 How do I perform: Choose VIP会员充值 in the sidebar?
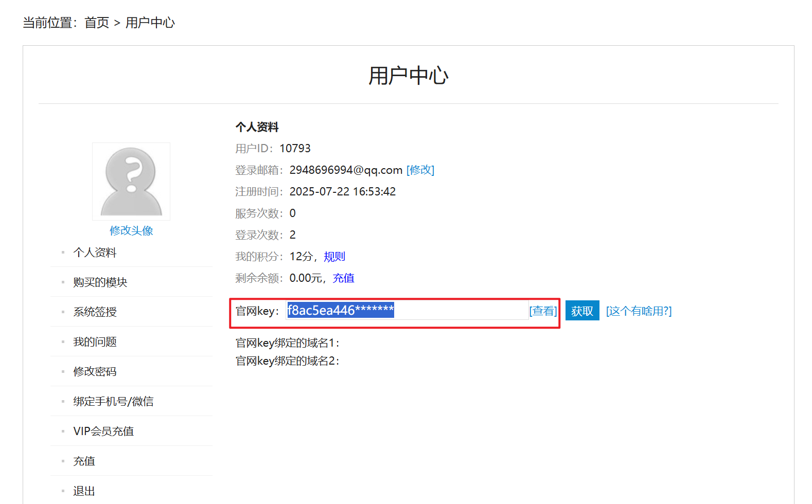[103, 431]
